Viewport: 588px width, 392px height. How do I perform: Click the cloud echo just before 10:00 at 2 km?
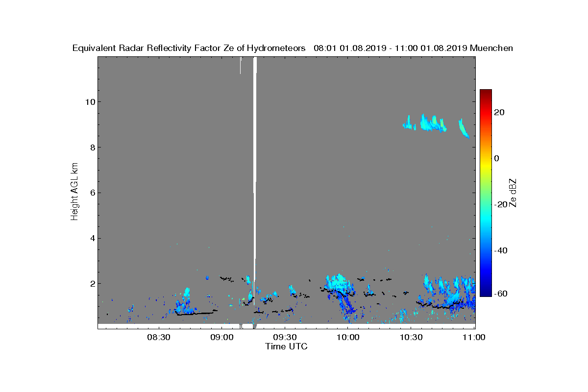click(339, 283)
